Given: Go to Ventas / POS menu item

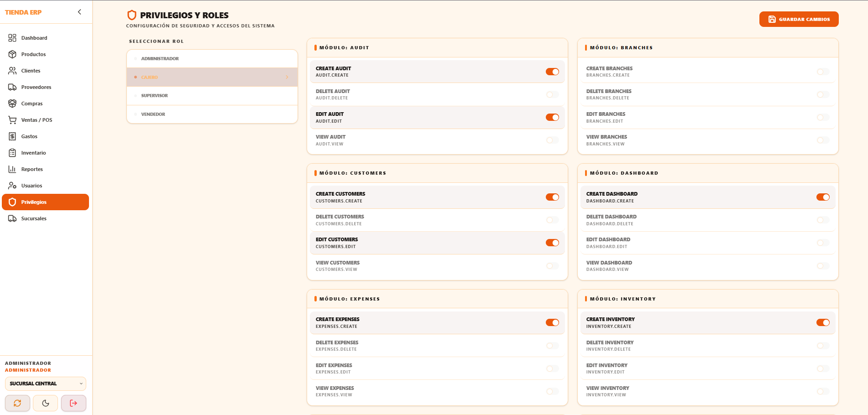Looking at the screenshot, I should click(x=46, y=120).
